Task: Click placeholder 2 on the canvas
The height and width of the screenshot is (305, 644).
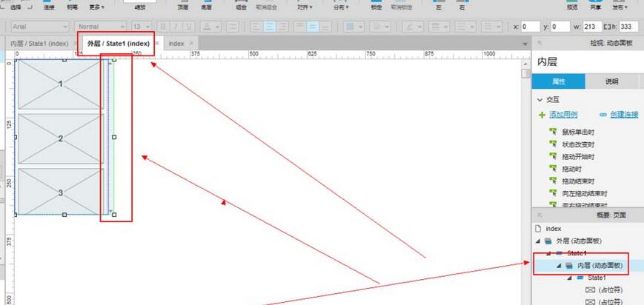Action: (x=61, y=138)
